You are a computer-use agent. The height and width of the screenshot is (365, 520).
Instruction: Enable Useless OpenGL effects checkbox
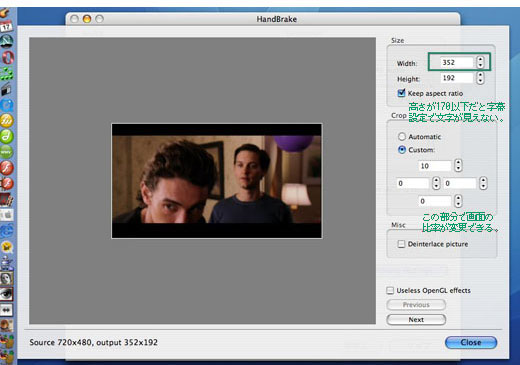390,290
